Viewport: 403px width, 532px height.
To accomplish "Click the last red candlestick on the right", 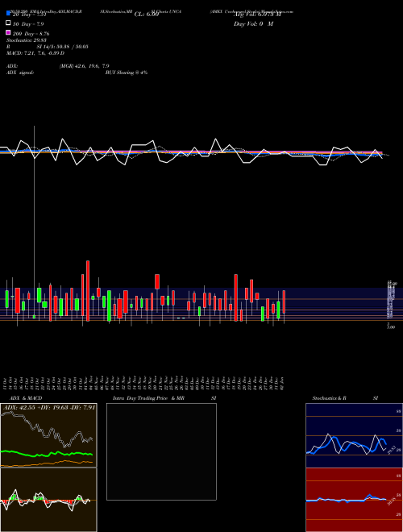I will click(x=284, y=301).
